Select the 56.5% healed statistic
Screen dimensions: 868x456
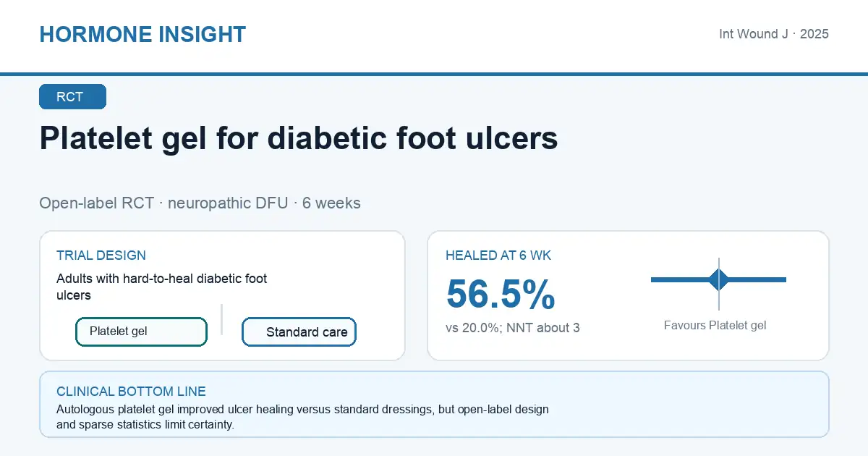pyautogui.click(x=501, y=294)
